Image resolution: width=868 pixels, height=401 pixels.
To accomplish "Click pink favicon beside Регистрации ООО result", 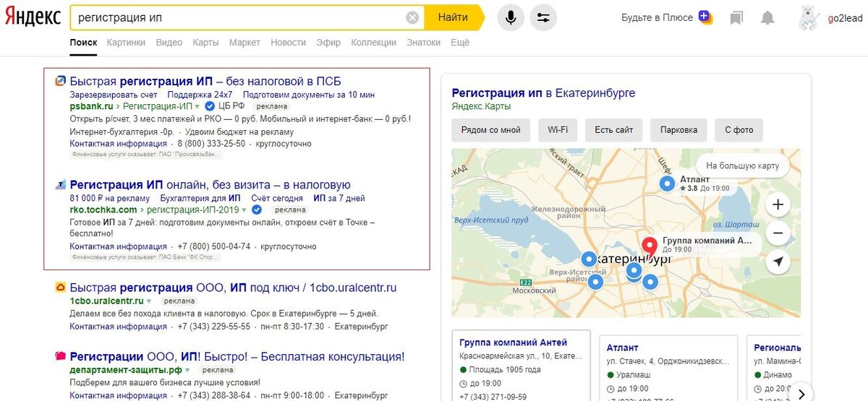I will pos(61,356).
